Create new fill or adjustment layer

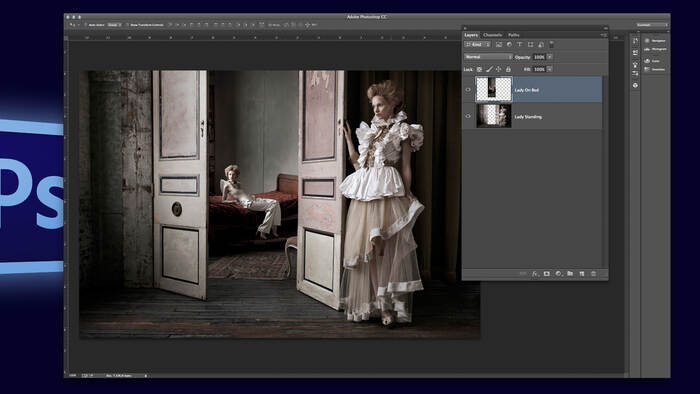coord(558,274)
